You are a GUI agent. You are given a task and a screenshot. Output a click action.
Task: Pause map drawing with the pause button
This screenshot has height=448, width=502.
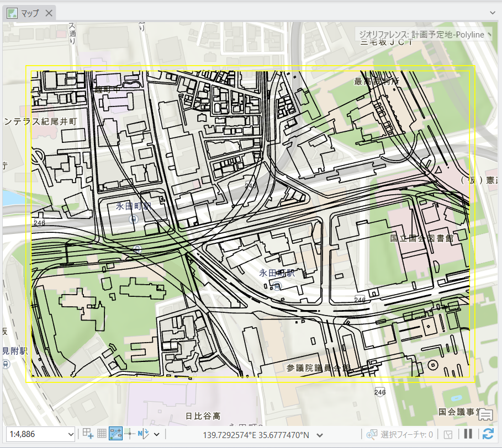coord(468,434)
